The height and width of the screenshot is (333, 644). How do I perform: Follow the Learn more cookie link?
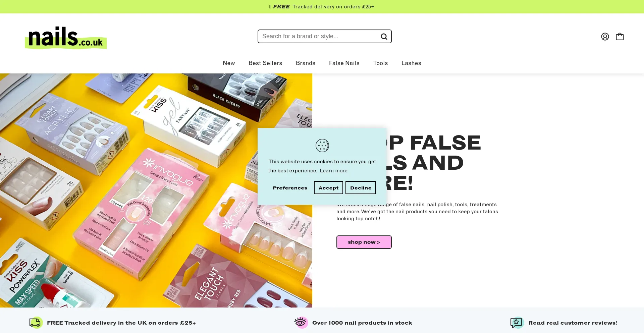point(333,171)
